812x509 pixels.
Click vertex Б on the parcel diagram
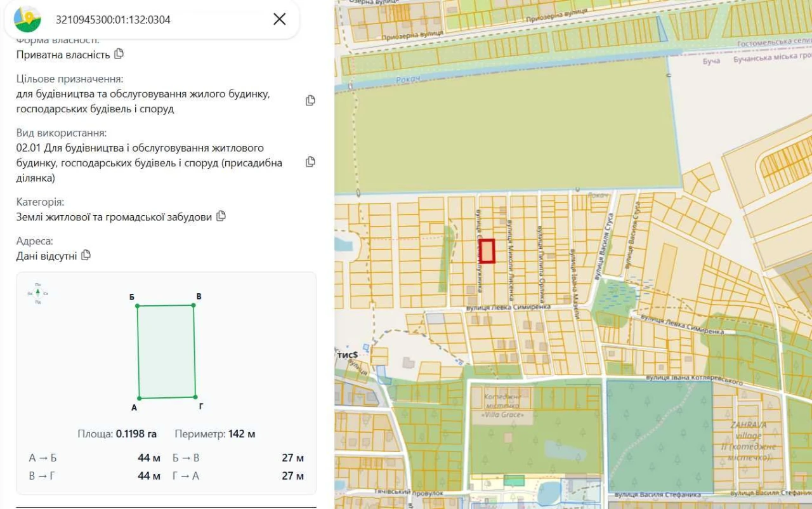click(137, 306)
